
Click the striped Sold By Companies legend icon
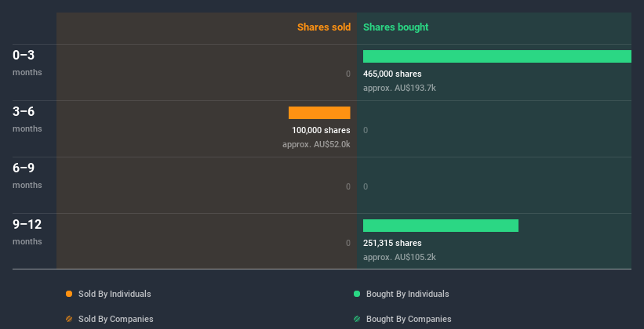69,319
